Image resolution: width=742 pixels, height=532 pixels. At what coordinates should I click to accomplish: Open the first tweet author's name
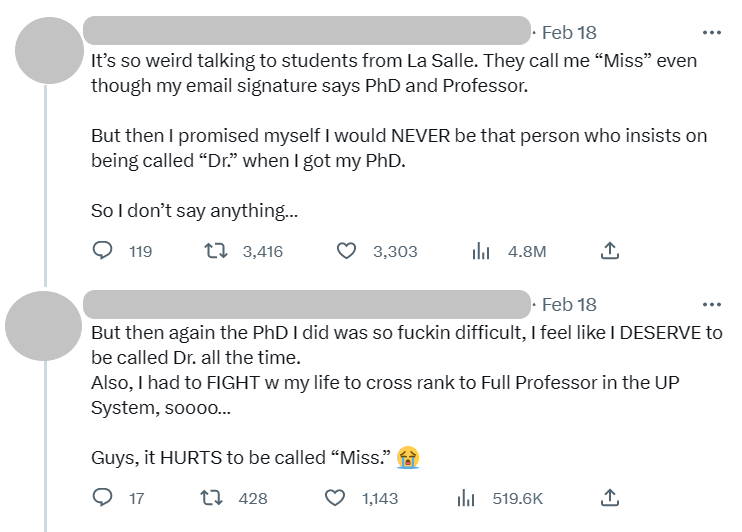coord(307,30)
